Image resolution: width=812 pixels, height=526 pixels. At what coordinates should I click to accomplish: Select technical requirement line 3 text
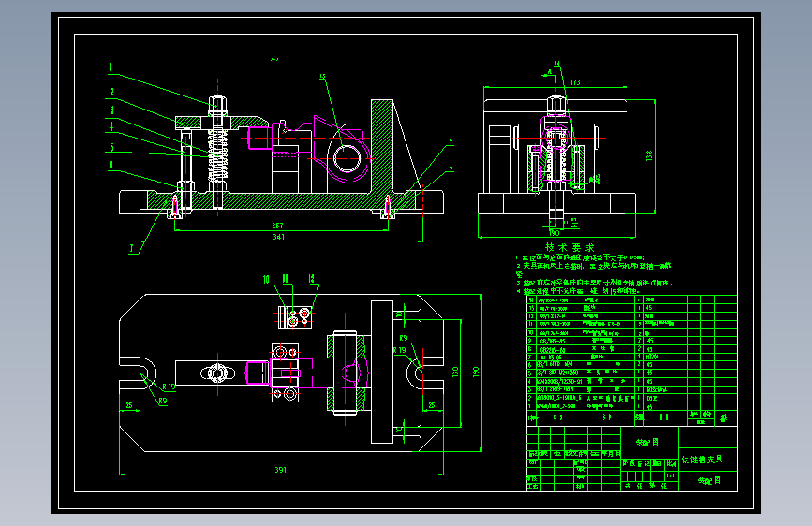click(595, 284)
